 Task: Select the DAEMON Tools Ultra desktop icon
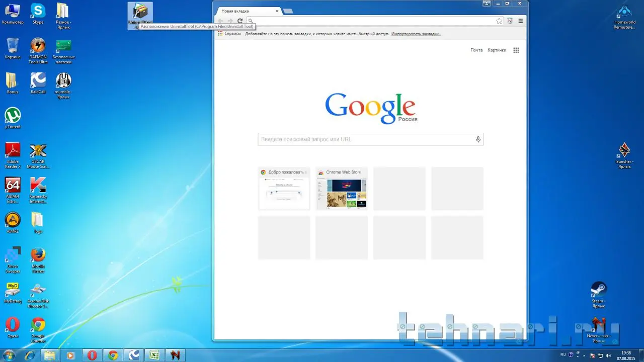click(38, 51)
